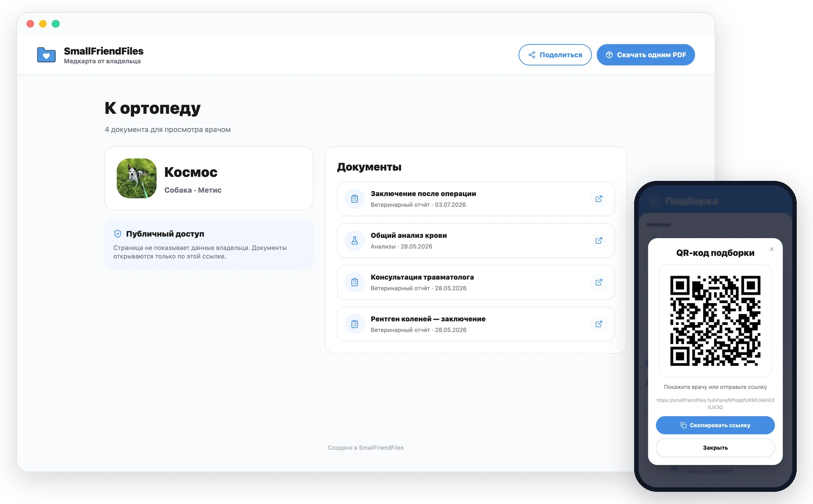This screenshot has height=504, width=813.
Task: Click the smallfriendfiles.fyi share URL text
Action: (715, 404)
